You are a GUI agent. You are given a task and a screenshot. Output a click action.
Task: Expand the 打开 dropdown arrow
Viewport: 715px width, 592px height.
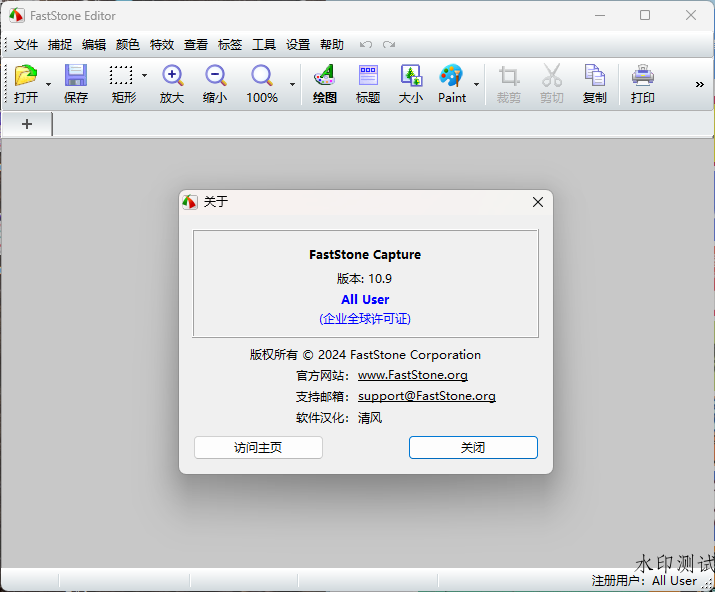48,84
